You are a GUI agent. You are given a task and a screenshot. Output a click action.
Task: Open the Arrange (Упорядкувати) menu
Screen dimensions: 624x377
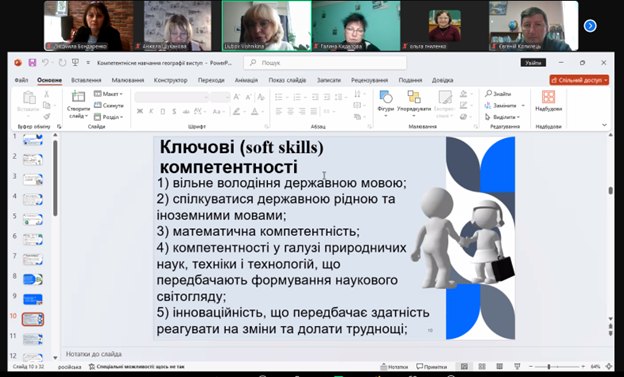[414, 103]
